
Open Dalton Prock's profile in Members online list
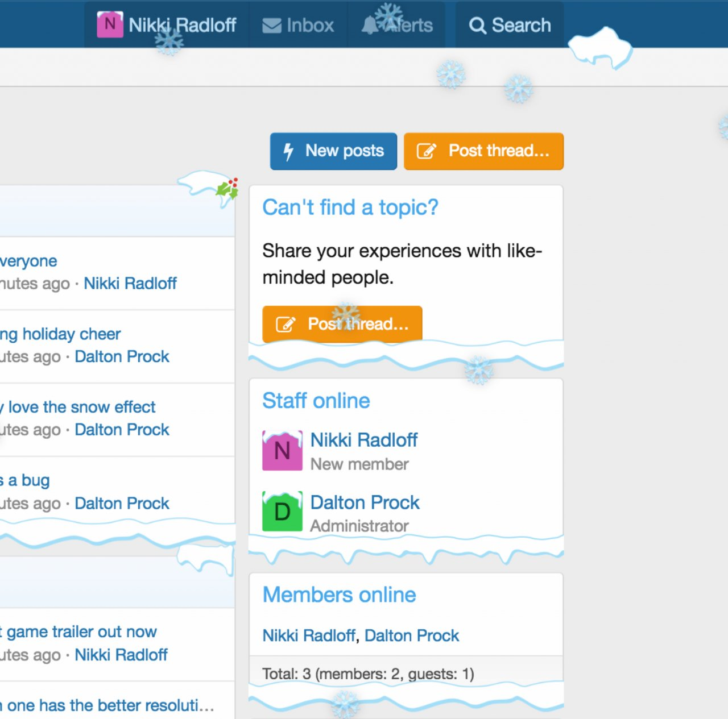point(411,635)
